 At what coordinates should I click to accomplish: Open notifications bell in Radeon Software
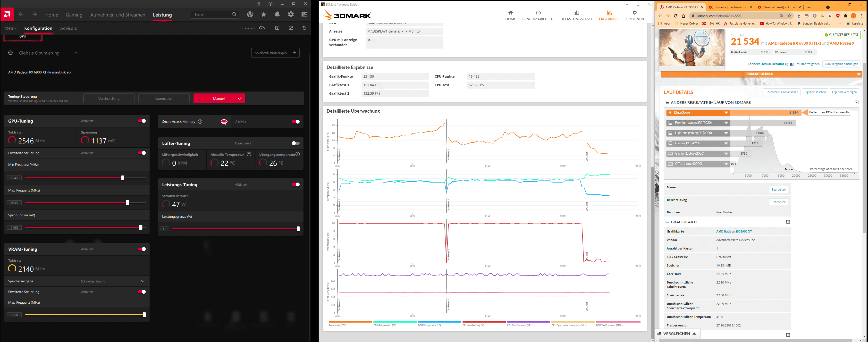click(x=277, y=15)
